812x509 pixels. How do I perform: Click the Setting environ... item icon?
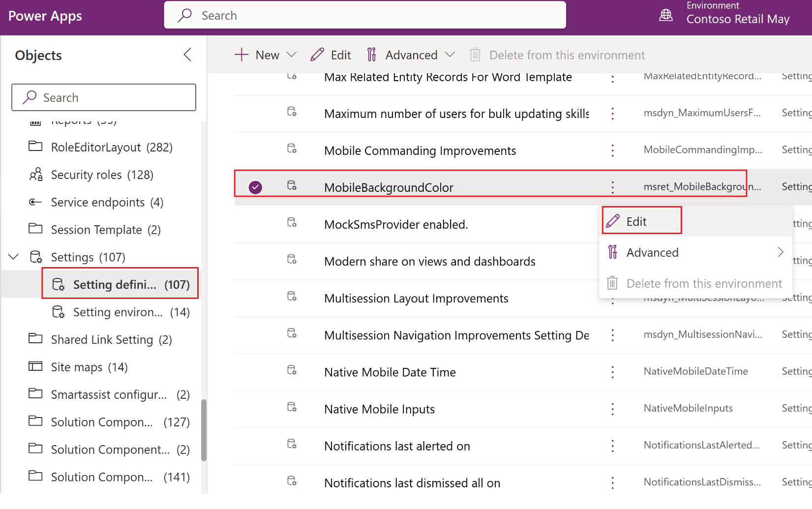coord(58,312)
